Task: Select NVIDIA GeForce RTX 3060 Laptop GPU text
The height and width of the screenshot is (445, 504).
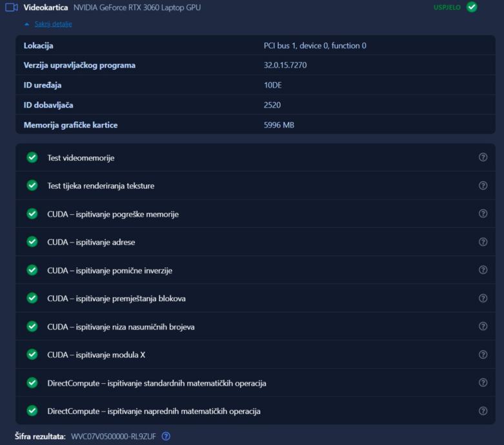Action: 137,7
